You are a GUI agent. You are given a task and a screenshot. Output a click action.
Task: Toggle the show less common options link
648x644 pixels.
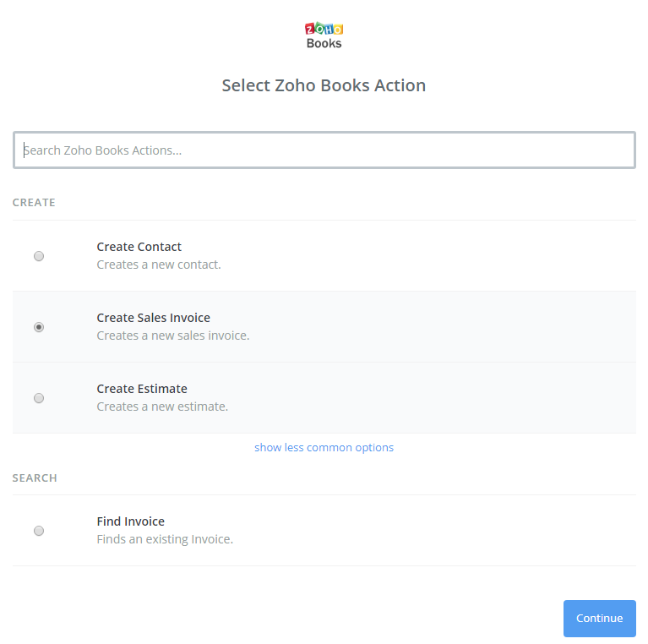(324, 448)
